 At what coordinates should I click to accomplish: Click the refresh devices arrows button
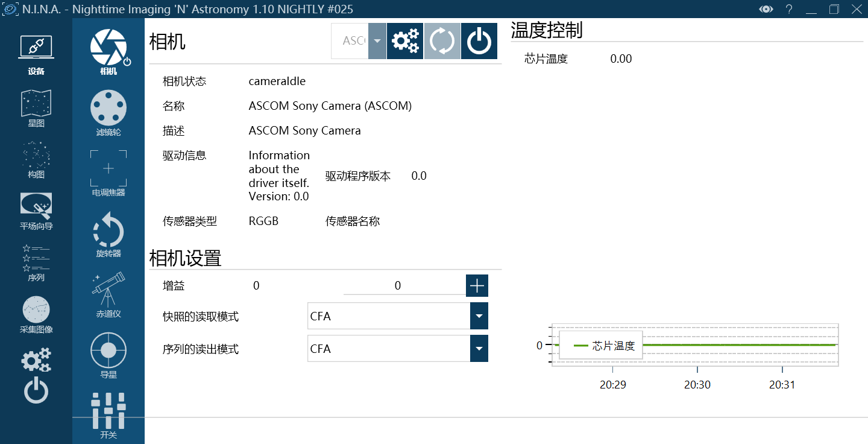click(x=442, y=41)
